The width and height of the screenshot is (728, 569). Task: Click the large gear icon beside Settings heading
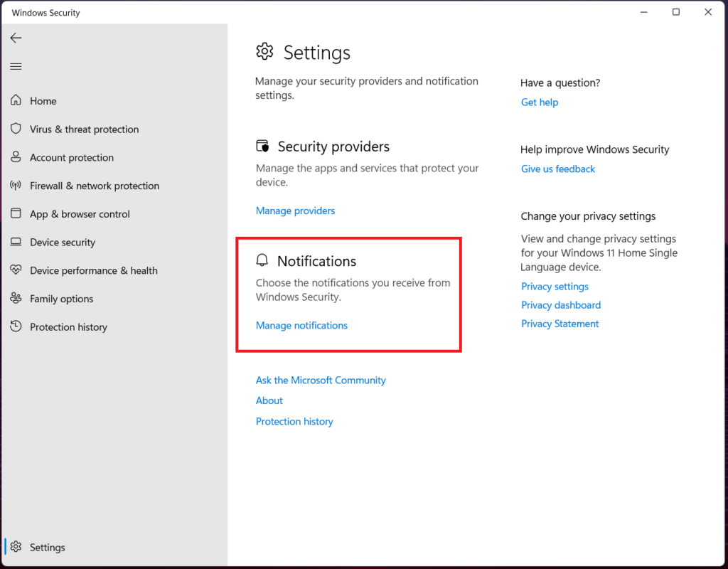click(264, 51)
